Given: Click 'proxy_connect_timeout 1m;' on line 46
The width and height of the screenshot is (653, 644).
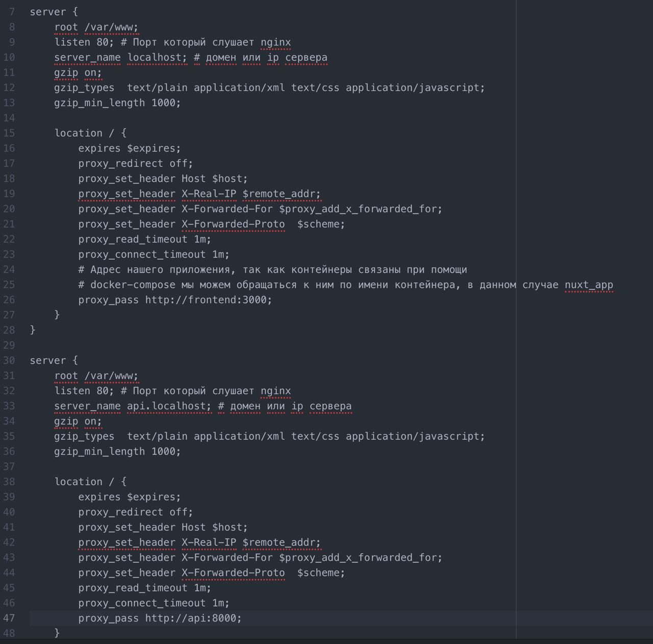Looking at the screenshot, I should tap(154, 603).
